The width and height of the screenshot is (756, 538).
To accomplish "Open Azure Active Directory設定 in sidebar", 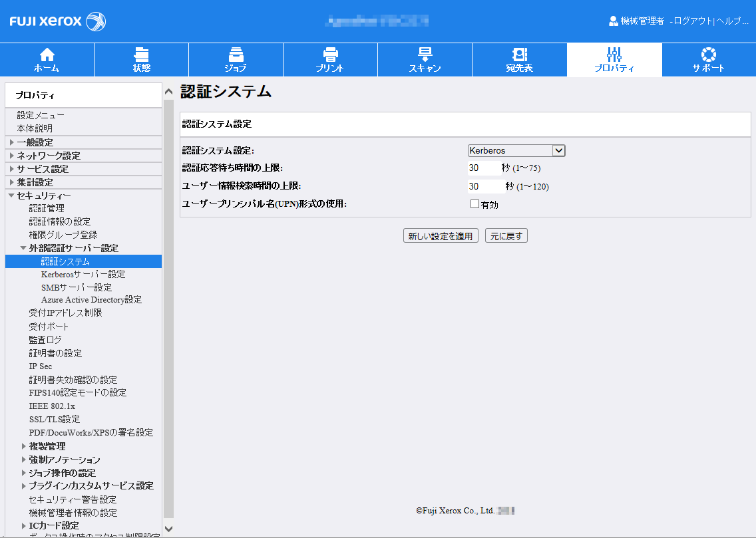I will (x=91, y=300).
